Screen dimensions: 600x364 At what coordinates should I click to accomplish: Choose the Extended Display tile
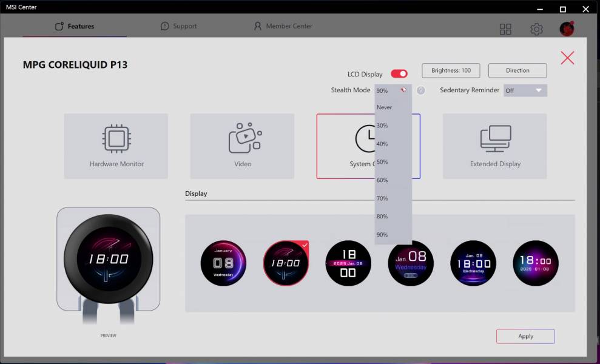494,146
